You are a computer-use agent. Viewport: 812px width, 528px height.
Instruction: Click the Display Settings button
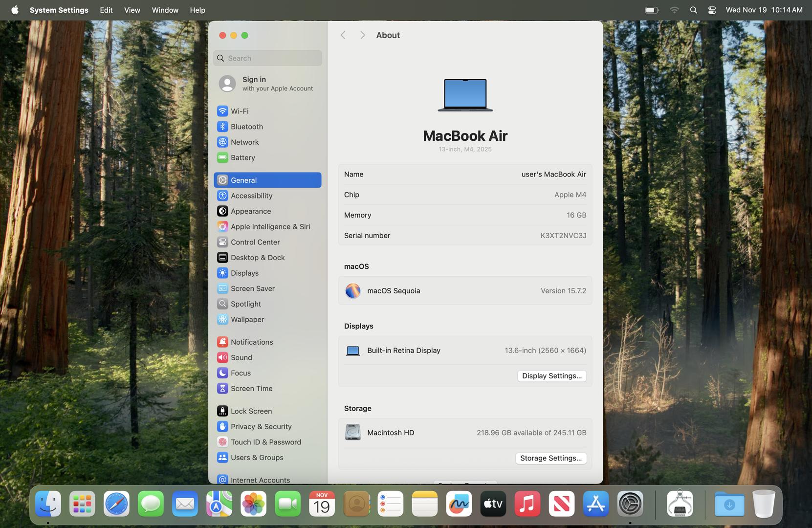(x=551, y=376)
